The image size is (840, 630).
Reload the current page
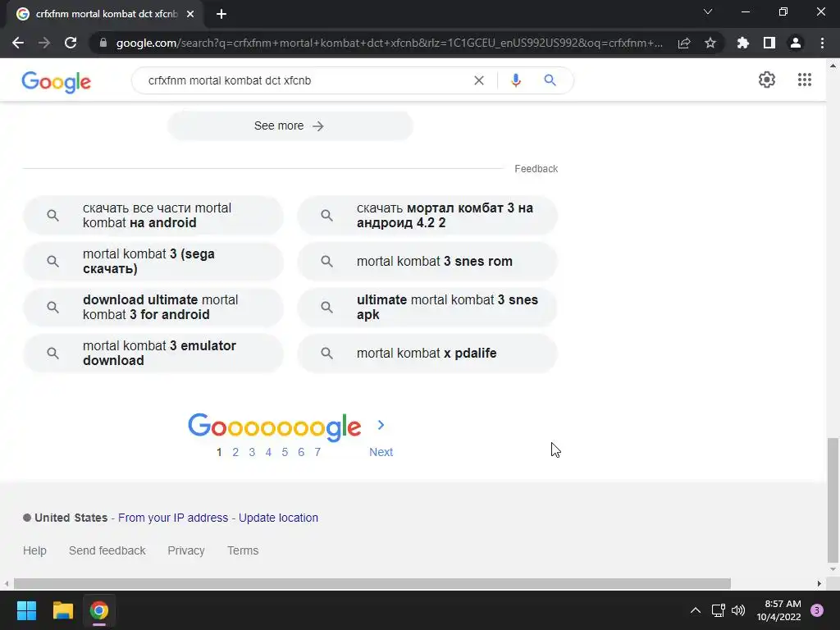point(71,43)
